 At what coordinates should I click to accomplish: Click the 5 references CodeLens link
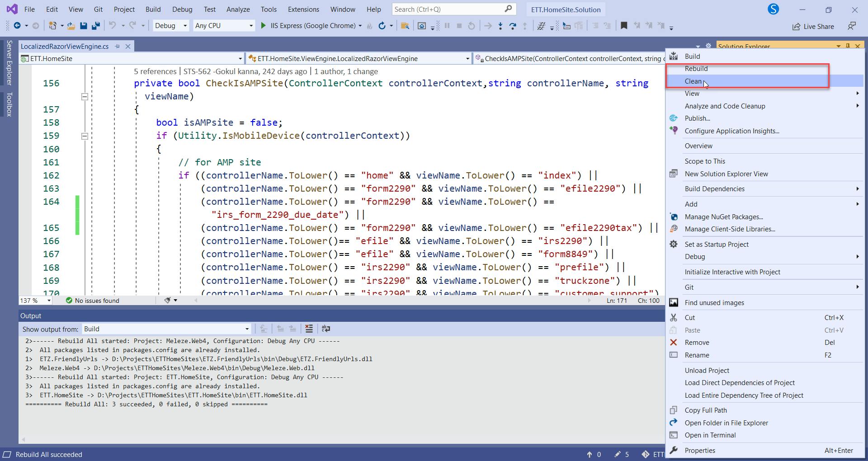coord(155,71)
